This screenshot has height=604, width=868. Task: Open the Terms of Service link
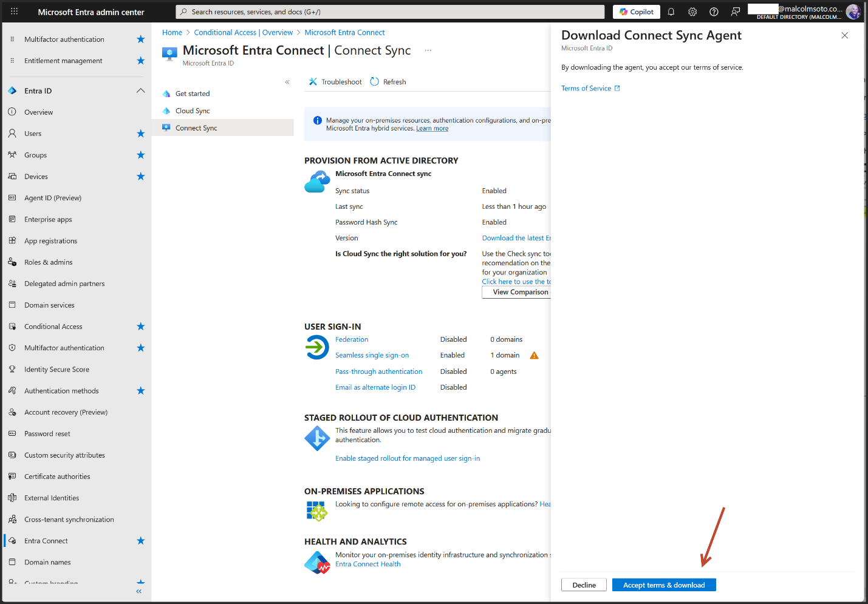(x=586, y=89)
